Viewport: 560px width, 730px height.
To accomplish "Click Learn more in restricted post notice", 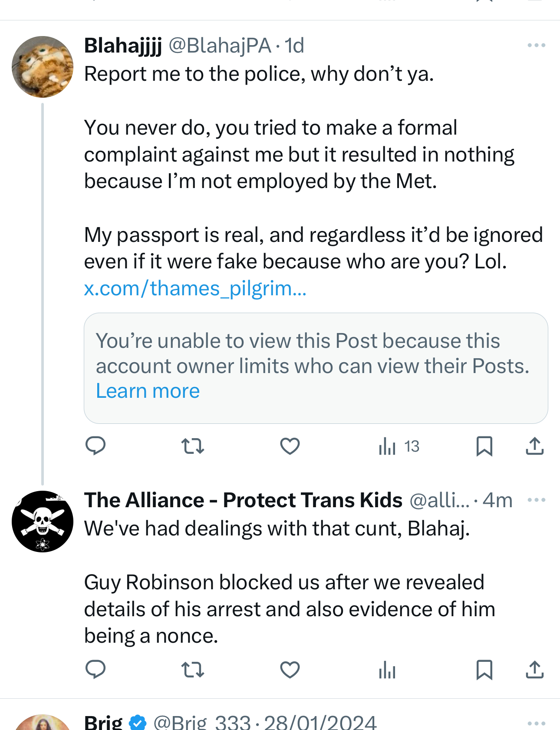I will point(148,391).
